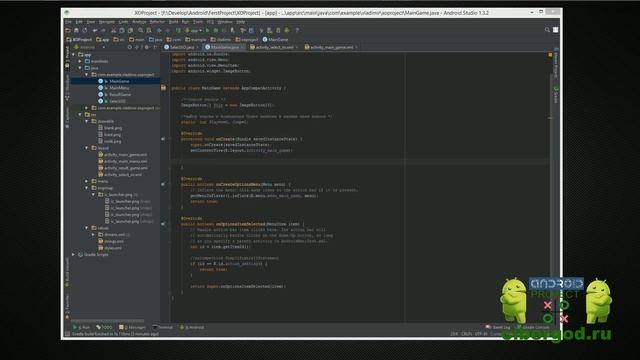Expand the menu folder in tree

tap(87, 181)
